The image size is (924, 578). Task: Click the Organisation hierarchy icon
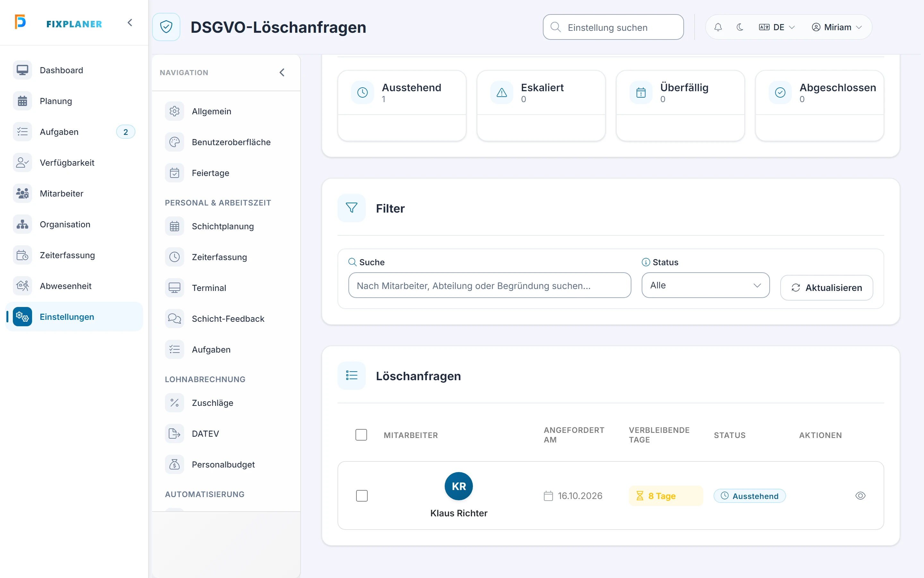click(x=22, y=224)
